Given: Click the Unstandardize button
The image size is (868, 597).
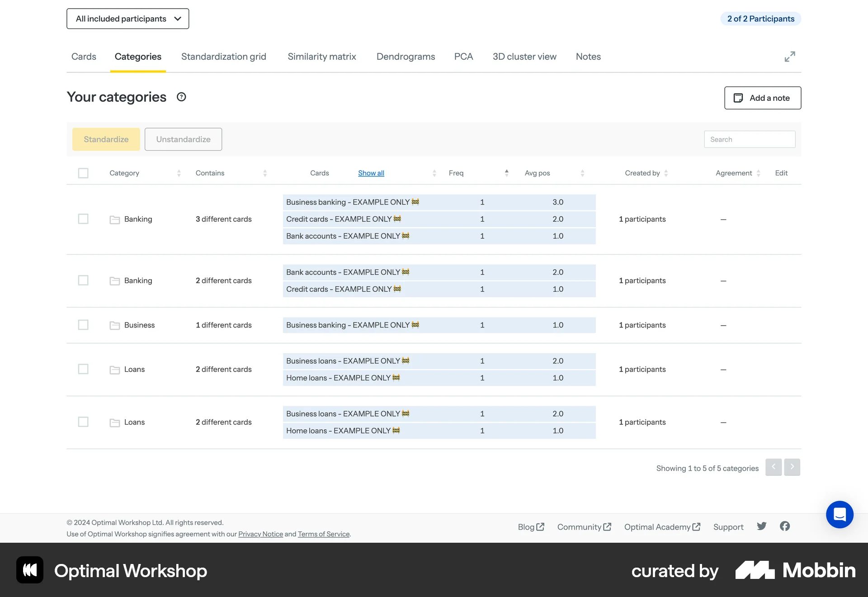Looking at the screenshot, I should coord(183,139).
